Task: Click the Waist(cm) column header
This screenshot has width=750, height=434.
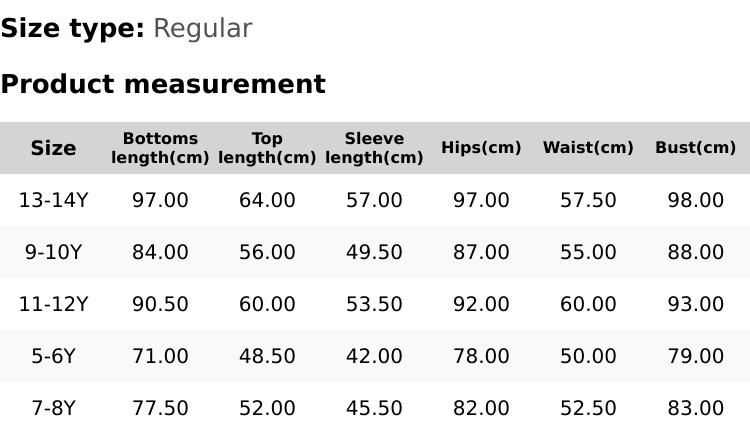Action: pos(588,148)
